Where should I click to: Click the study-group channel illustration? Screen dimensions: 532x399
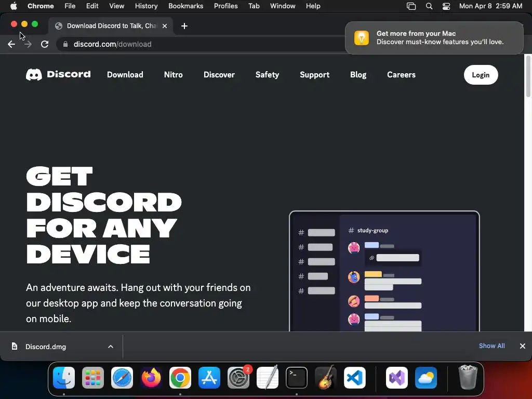pos(384,271)
